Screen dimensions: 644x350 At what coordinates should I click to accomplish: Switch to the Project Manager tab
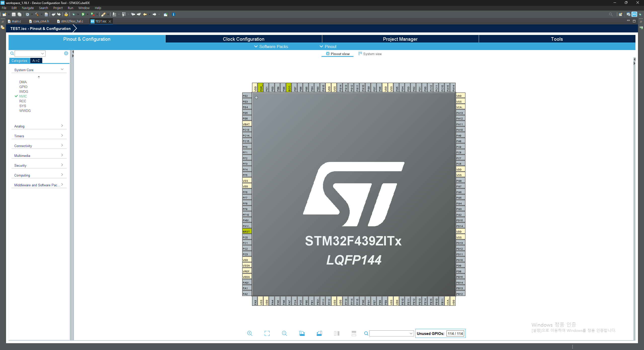[x=400, y=39]
